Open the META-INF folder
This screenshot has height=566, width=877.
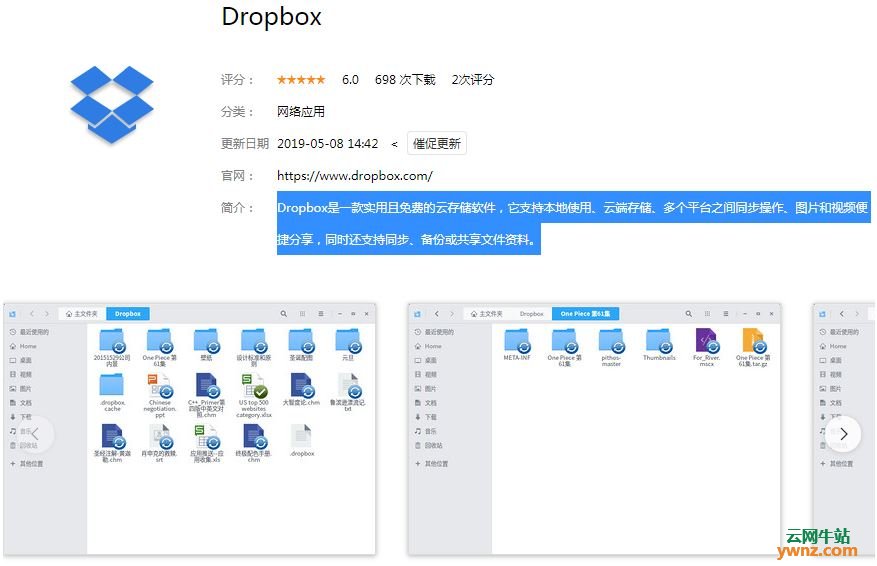tap(517, 345)
